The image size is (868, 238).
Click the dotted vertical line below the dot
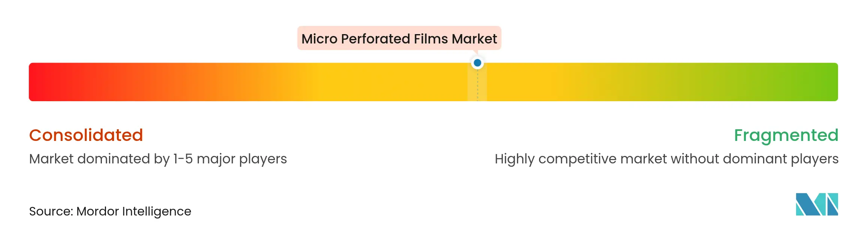coord(477,86)
